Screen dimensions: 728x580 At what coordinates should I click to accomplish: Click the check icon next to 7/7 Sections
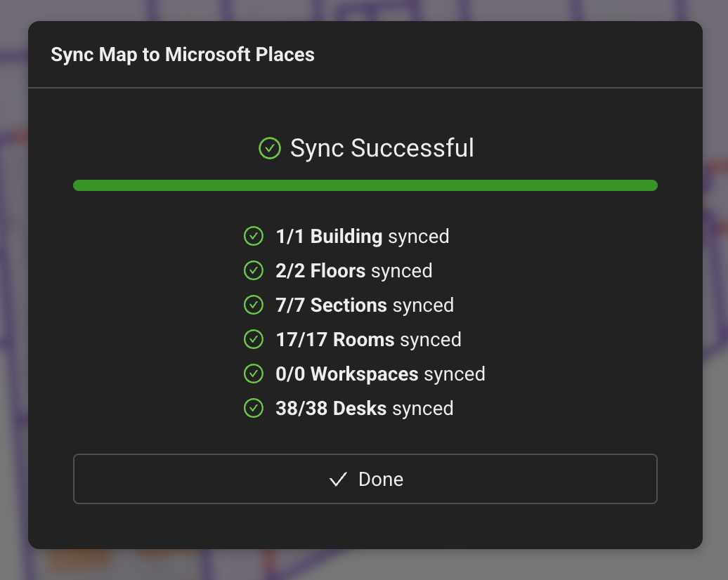pos(254,305)
